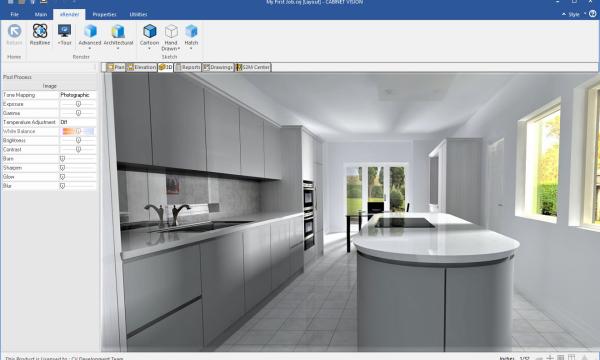Screen dimensions: 600x360
Task: Click the Post Process panel title
Action: (17, 77)
